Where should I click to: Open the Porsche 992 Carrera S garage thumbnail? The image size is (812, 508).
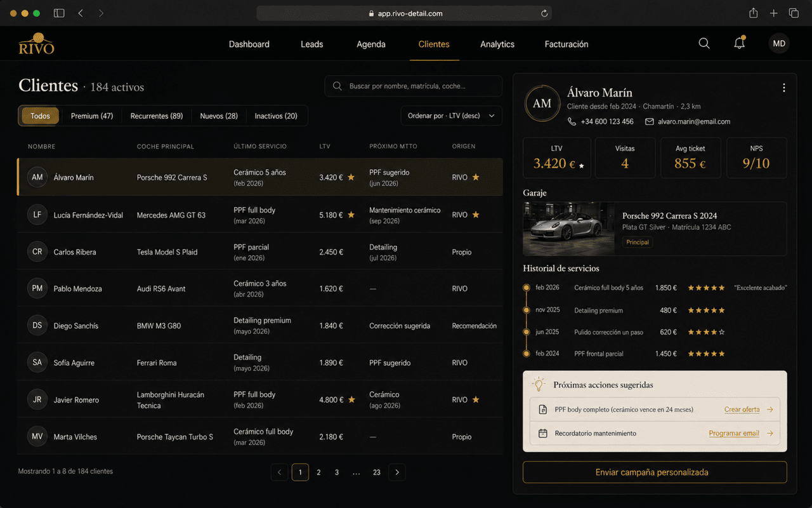coord(568,229)
